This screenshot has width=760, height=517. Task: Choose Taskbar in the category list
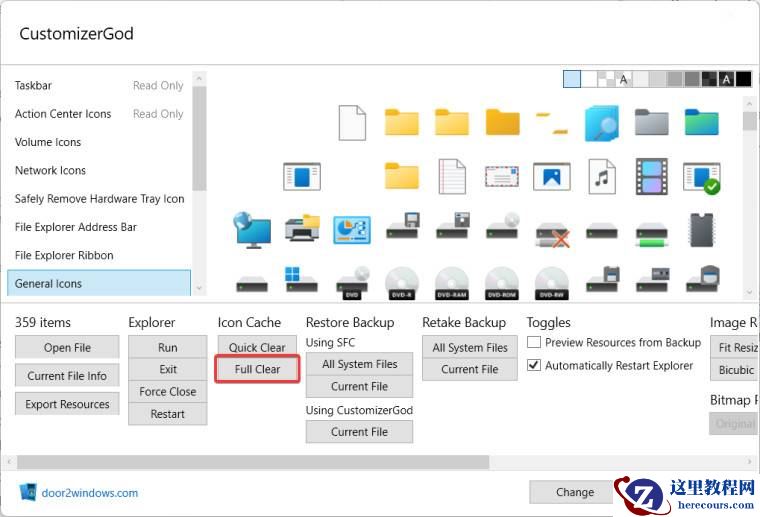tap(99, 85)
